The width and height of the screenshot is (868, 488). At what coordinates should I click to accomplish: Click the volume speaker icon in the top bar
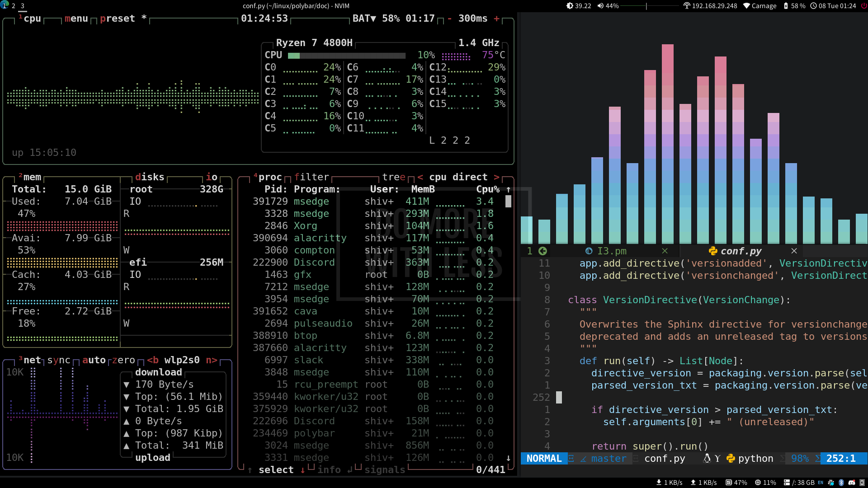click(599, 6)
